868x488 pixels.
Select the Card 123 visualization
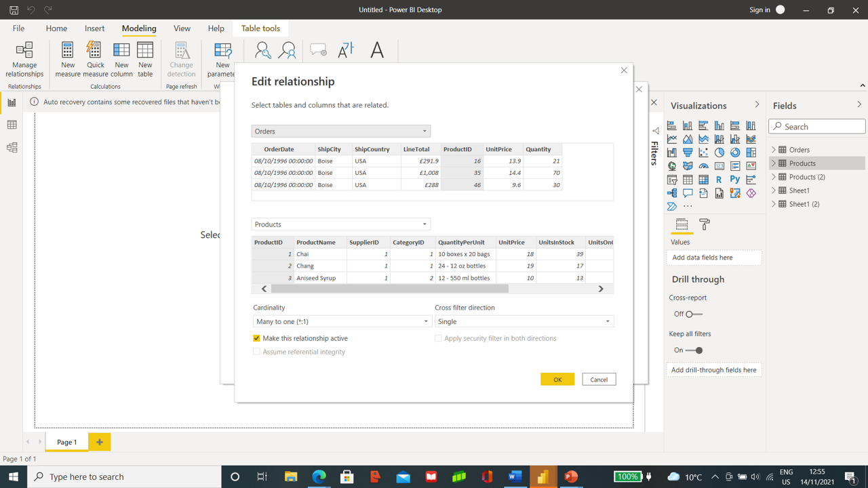(719, 166)
